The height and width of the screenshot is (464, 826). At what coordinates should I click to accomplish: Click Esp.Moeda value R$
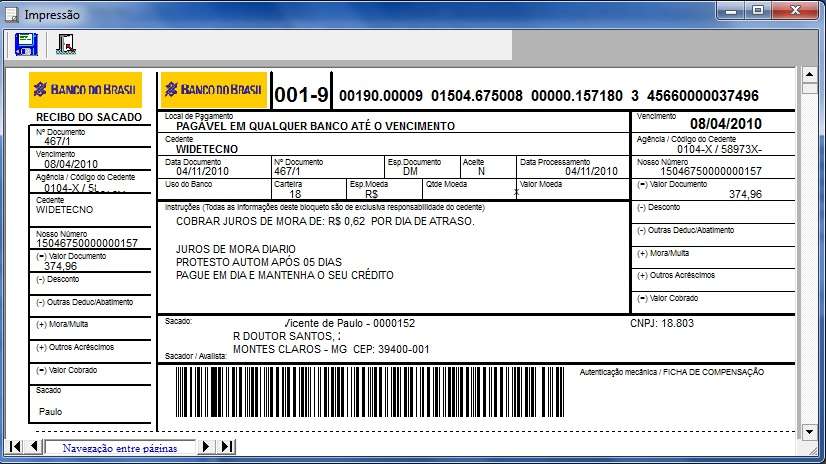click(371, 194)
